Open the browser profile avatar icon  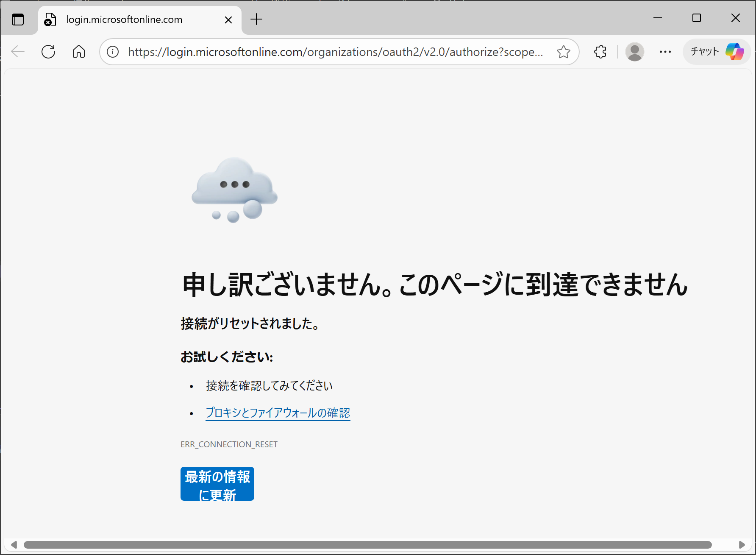coord(634,51)
